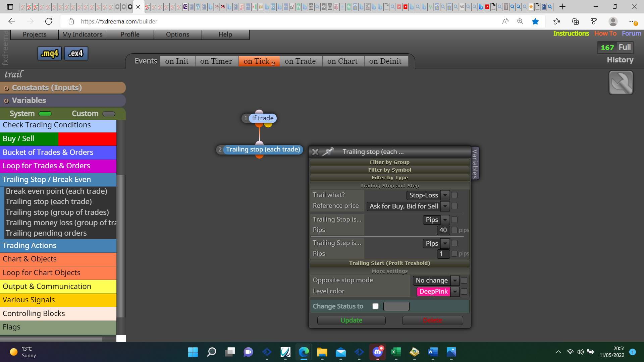Open Microsoft Edge from taskbar
Viewport: 644px width, 362px height.
304,352
